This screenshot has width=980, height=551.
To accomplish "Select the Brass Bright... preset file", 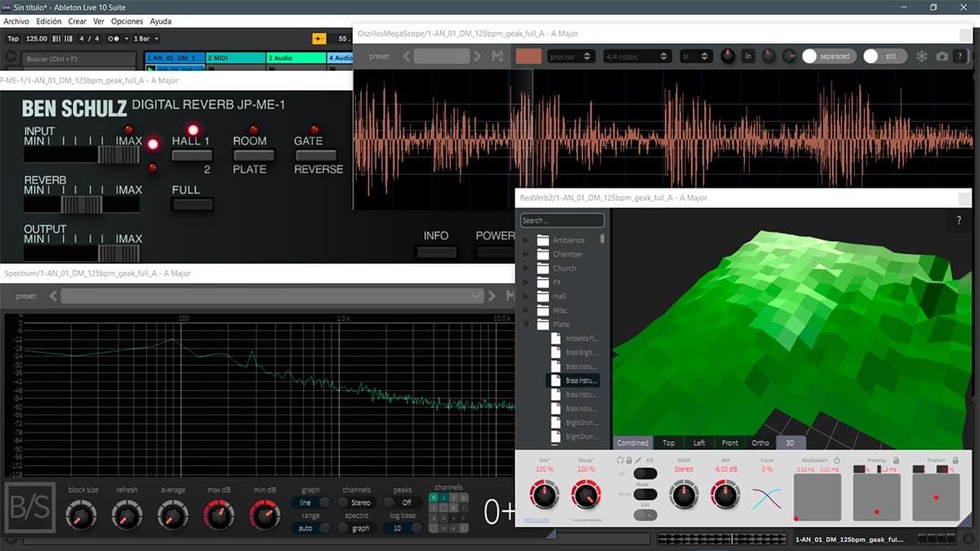I will coord(574,353).
